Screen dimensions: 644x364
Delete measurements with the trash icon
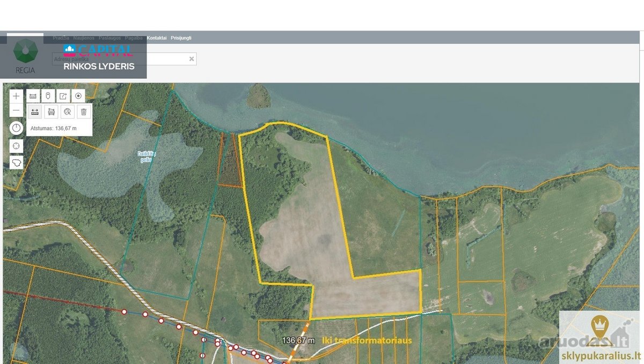coord(83,112)
